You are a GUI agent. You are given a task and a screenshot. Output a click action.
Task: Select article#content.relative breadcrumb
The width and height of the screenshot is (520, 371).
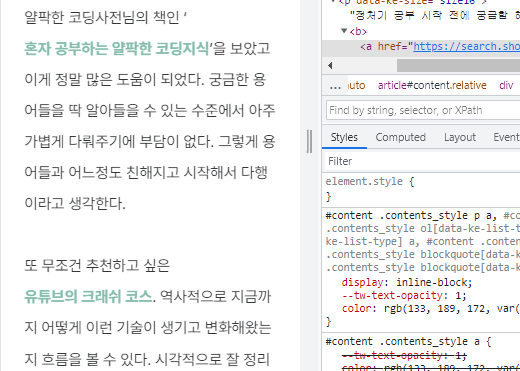pyautogui.click(x=432, y=86)
